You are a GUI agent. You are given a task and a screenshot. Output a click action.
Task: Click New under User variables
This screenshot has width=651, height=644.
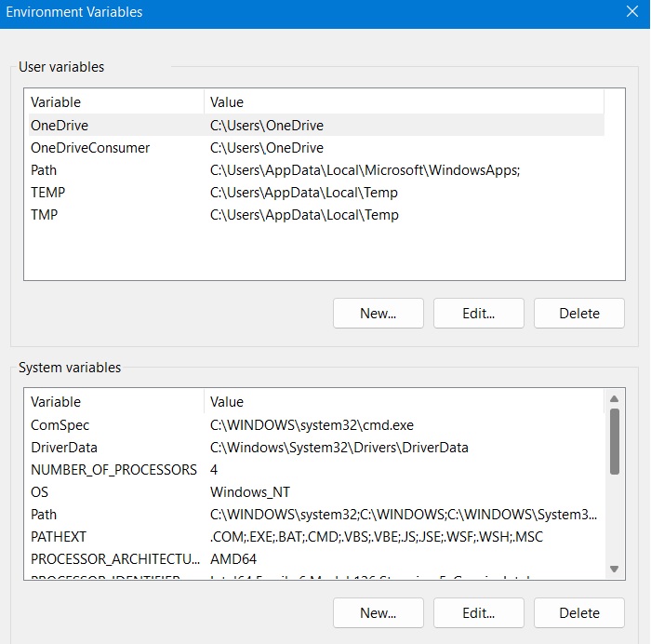(378, 314)
